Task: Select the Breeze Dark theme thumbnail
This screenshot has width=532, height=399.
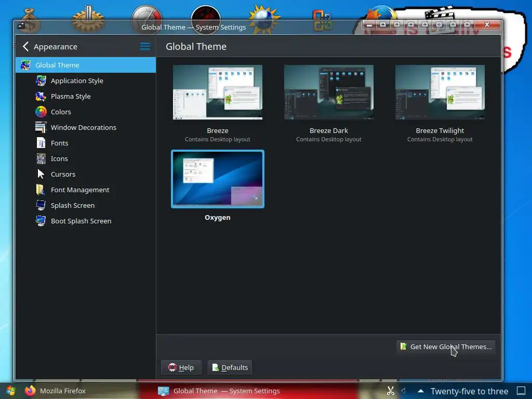Action: click(x=329, y=92)
